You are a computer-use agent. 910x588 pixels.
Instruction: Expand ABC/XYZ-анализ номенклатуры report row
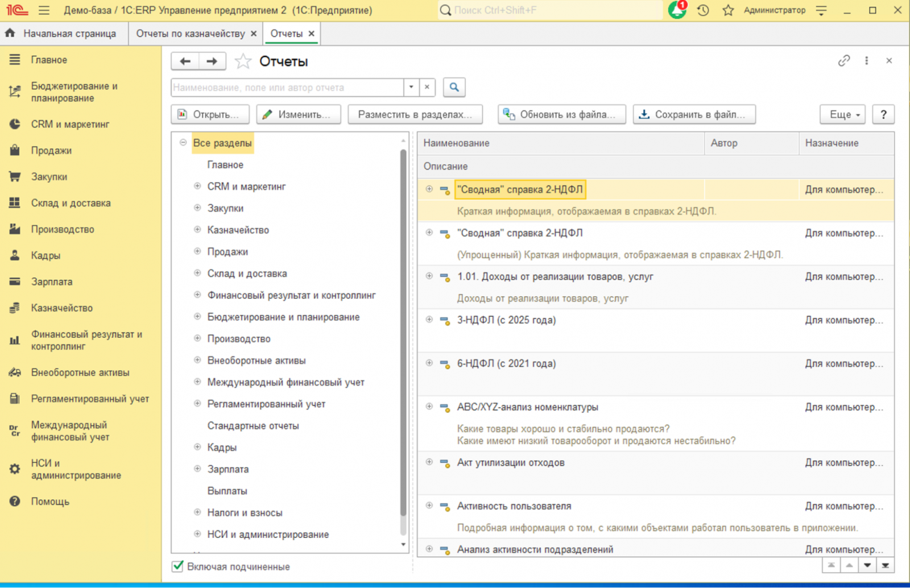429,407
